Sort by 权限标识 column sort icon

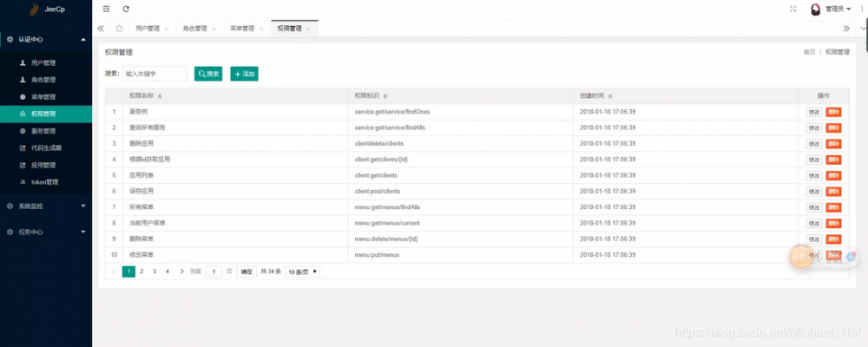click(385, 96)
